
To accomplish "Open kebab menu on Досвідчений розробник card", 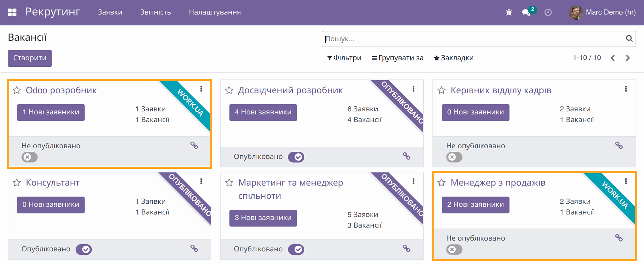I will click(x=414, y=89).
